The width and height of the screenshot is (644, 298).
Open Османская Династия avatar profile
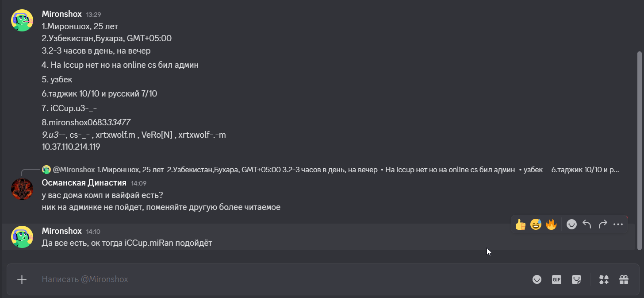pos(22,189)
